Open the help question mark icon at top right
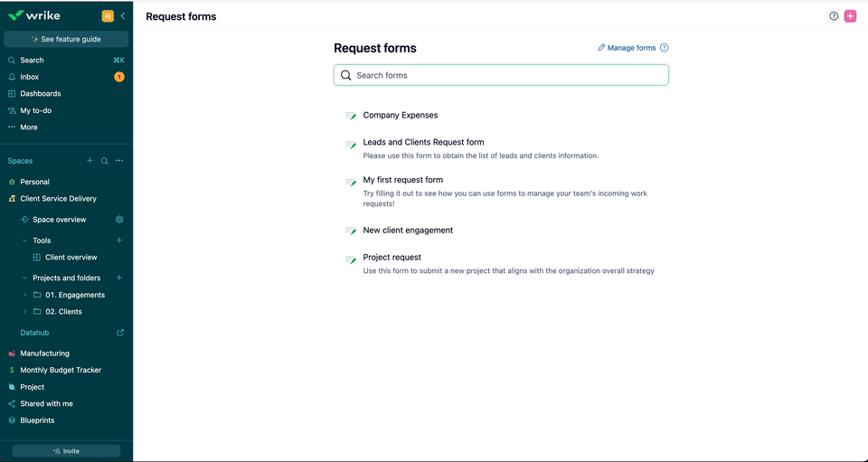 point(834,15)
